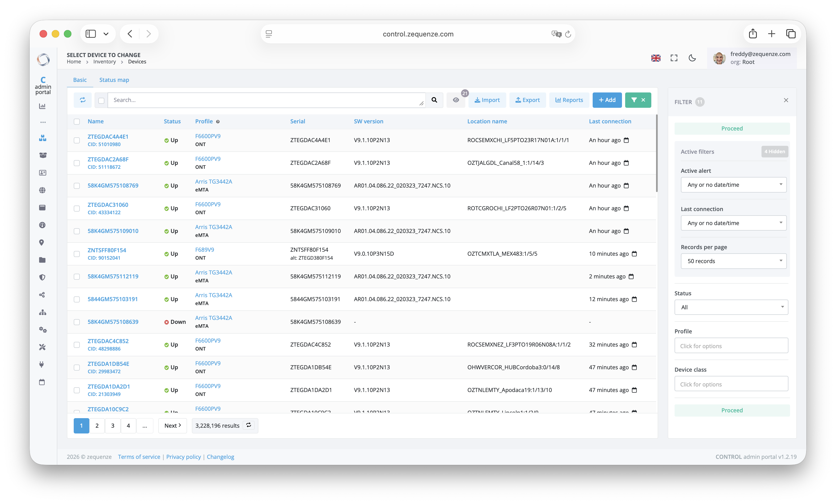Switch to the Status map tab
836x504 pixels.
pos(114,80)
